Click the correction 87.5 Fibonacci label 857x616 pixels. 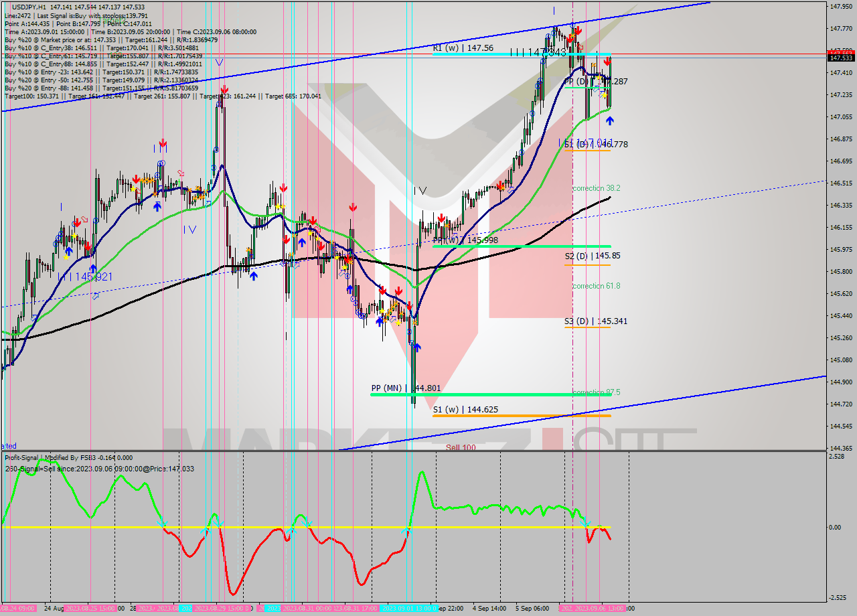pos(596,392)
